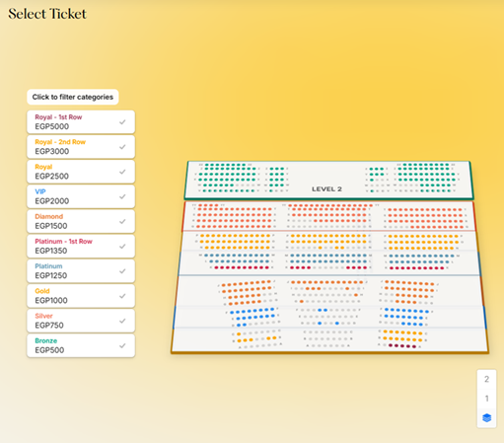Click the Bronze EGP500 checkmark icon
Viewport: 504px width, 443px height.
pyautogui.click(x=122, y=345)
